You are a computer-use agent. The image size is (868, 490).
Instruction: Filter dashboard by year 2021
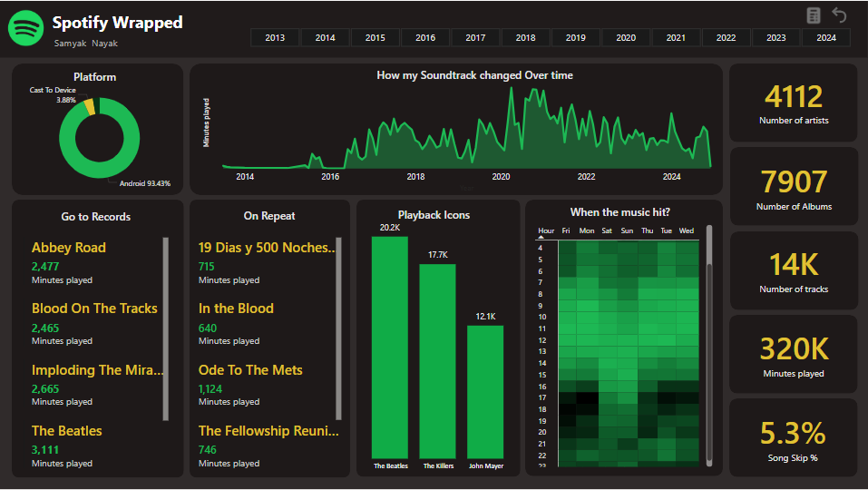coord(676,37)
